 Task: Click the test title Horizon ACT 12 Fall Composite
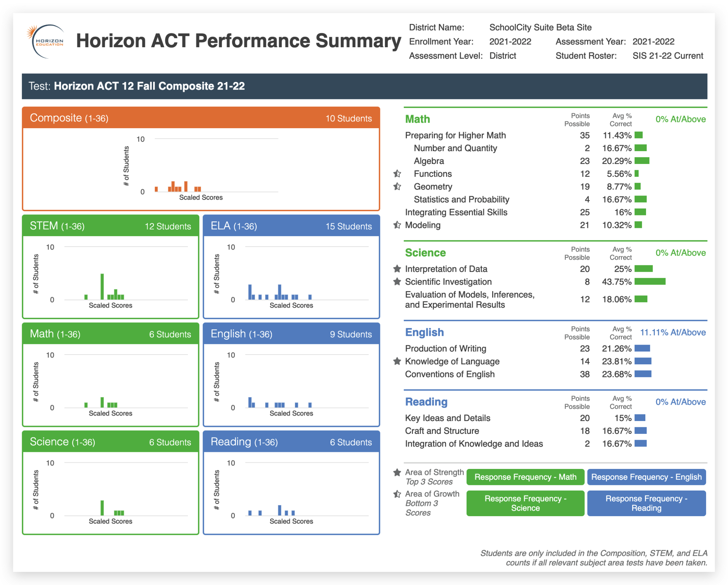point(149,86)
